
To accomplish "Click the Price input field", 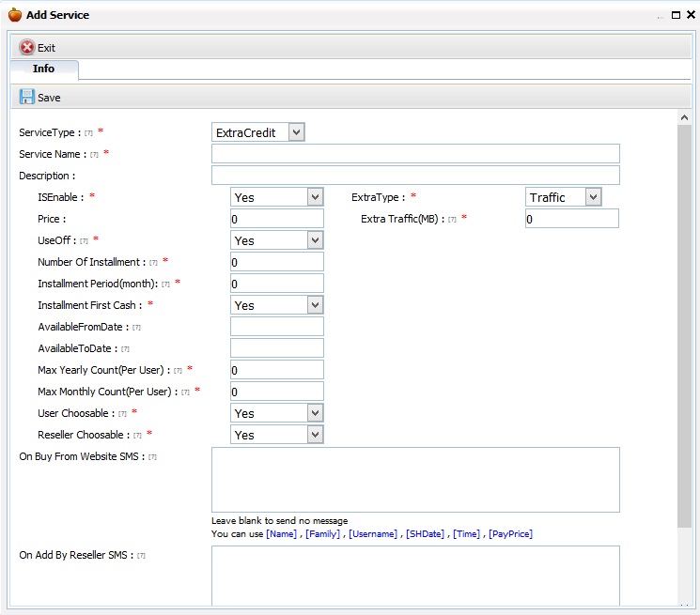I will [x=277, y=219].
